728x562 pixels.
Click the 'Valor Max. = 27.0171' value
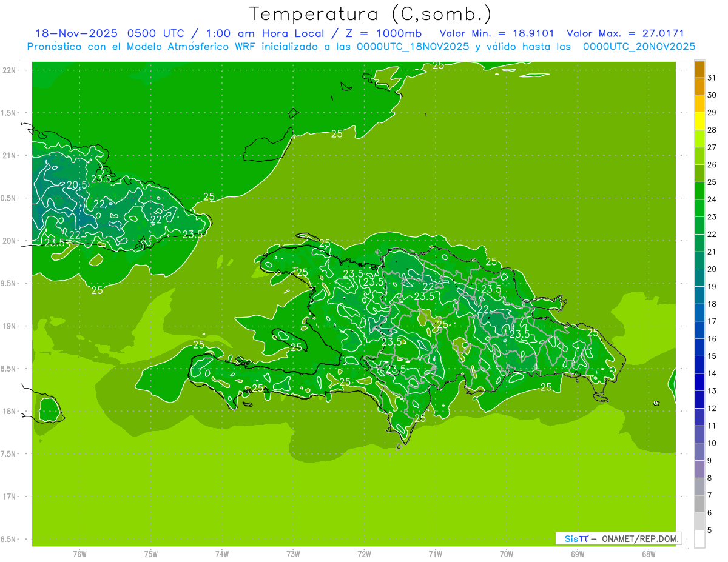pos(625,33)
